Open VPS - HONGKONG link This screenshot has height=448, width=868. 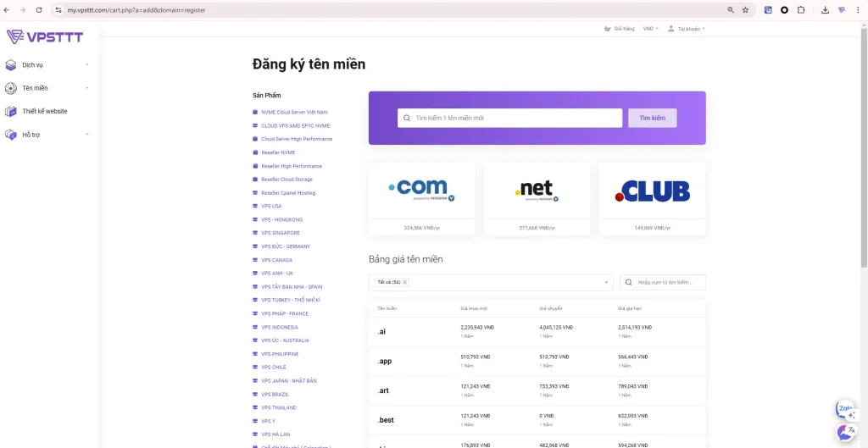click(x=281, y=219)
